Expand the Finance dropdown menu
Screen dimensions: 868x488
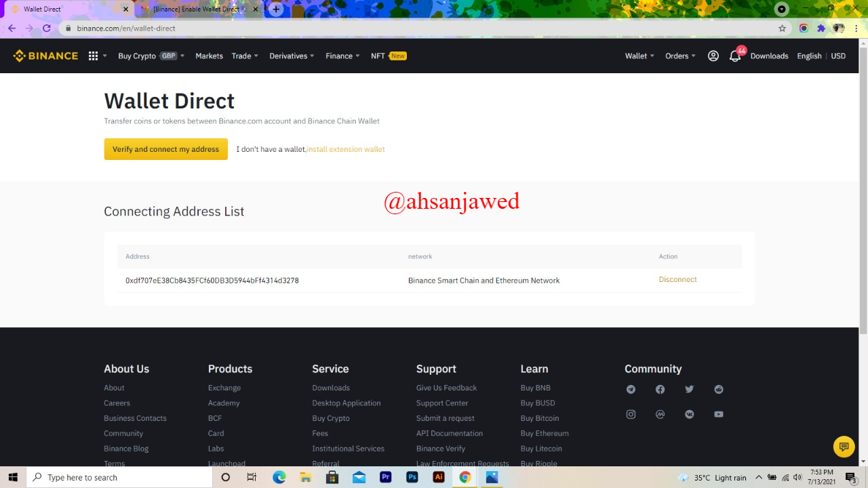(342, 56)
